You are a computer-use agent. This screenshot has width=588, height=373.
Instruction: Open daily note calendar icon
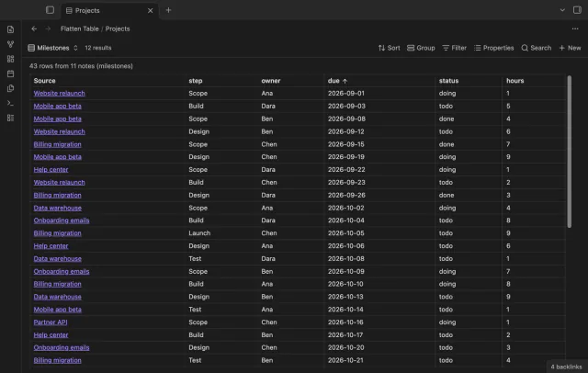pos(10,73)
